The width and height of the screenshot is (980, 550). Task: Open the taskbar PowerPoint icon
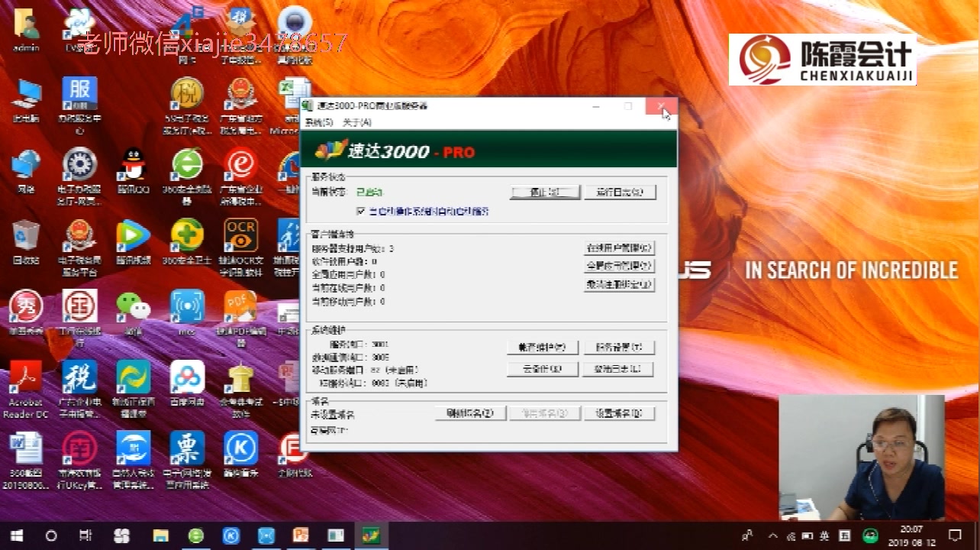click(x=301, y=535)
